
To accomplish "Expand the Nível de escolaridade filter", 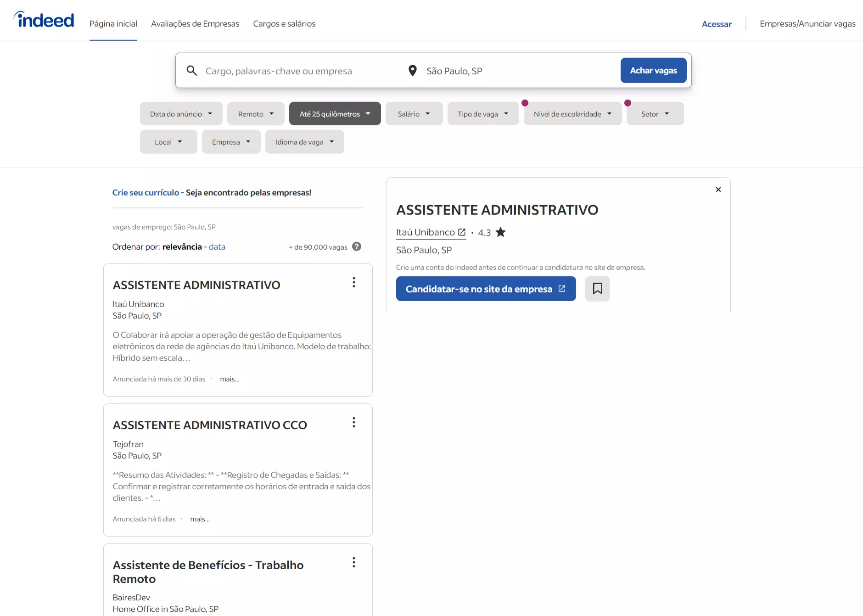I will [x=573, y=114].
